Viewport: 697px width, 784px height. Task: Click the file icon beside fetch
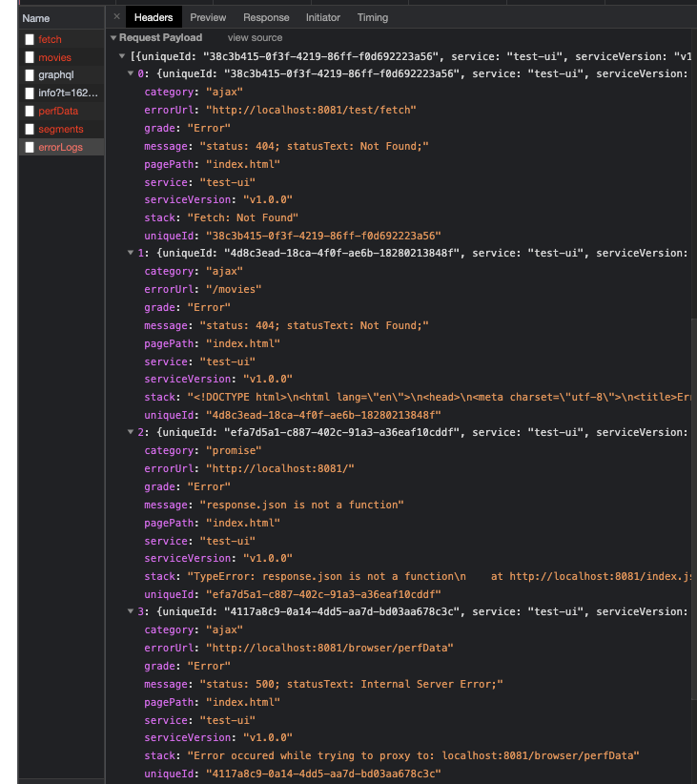point(30,39)
